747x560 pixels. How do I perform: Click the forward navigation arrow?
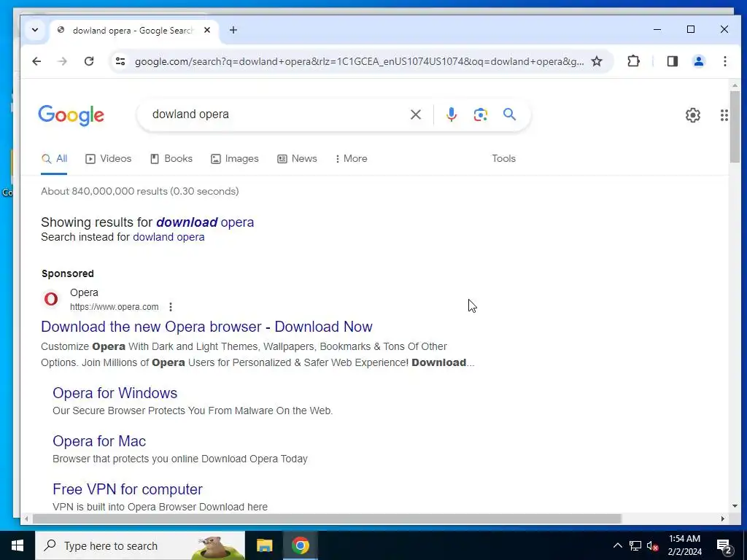point(63,61)
